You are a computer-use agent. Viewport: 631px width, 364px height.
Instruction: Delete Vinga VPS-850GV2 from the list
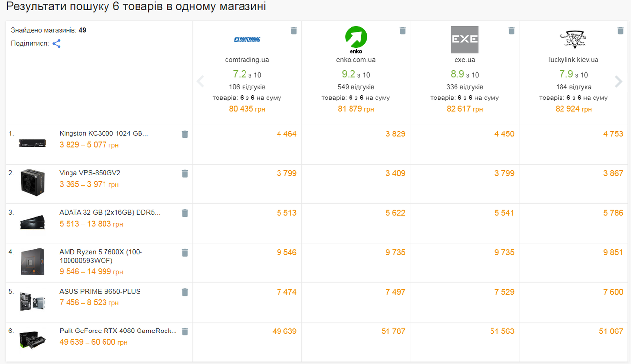tap(185, 173)
